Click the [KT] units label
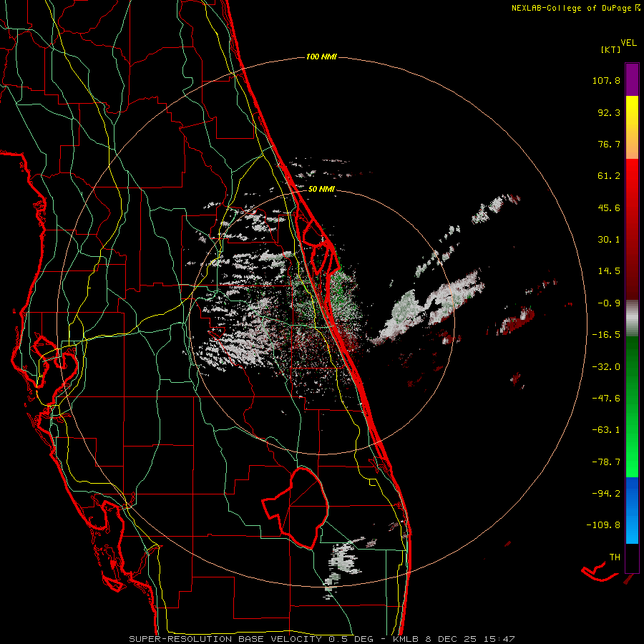The width and height of the screenshot is (644, 644). coord(610,49)
